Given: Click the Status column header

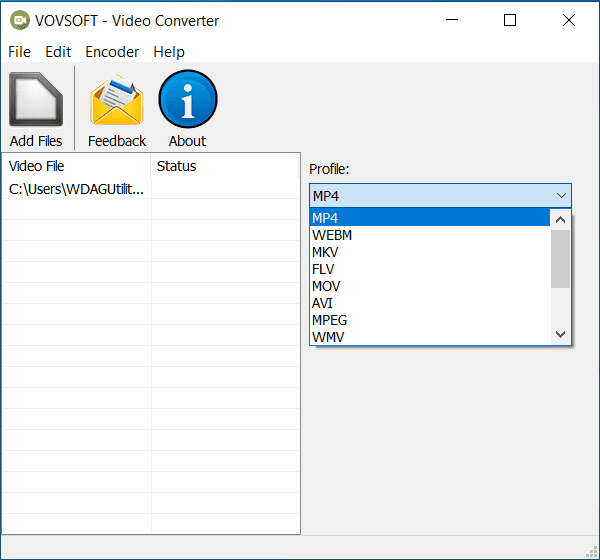Looking at the screenshot, I should tap(225, 166).
